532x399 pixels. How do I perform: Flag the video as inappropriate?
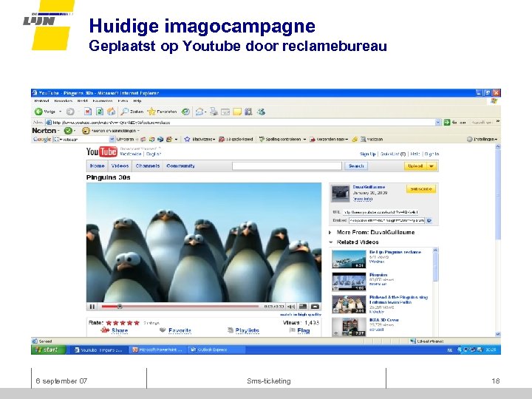tap(299, 330)
